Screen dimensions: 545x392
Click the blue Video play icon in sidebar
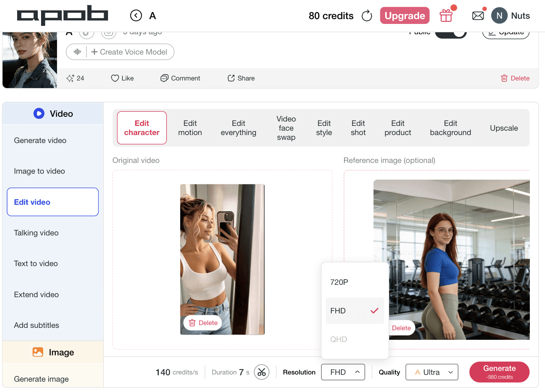click(39, 114)
